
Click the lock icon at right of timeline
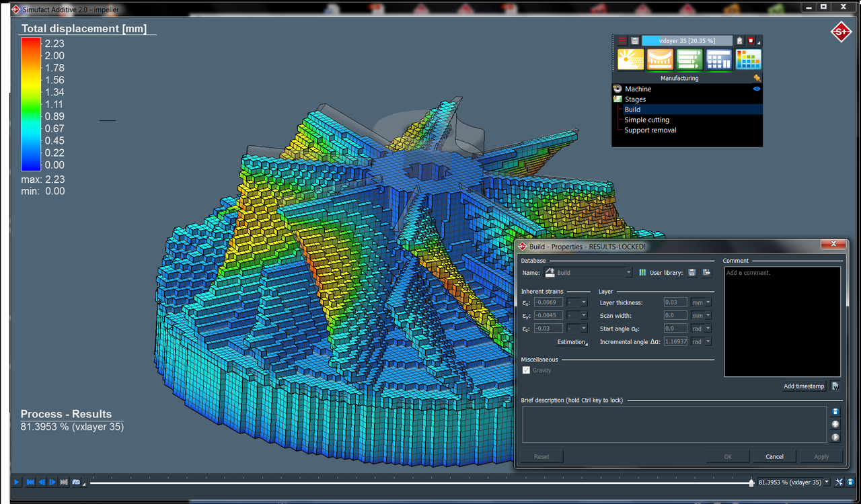850,482
